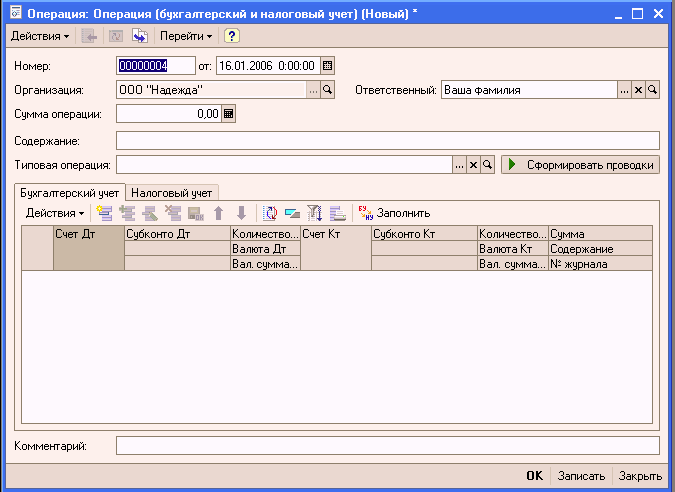Select the Бухгалтерский учет tab
This screenshot has width=675, height=492.
pos(71,192)
